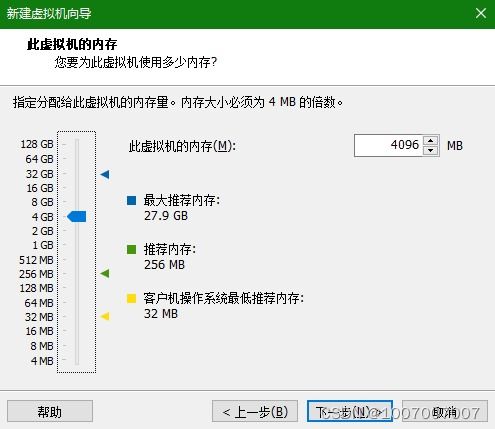495x429 pixels.
Task: Close the new virtual machine wizard window
Action: coord(481,13)
